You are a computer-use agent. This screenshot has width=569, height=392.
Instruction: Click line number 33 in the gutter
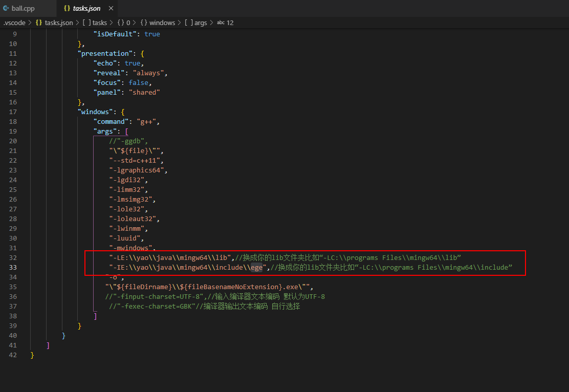point(13,267)
